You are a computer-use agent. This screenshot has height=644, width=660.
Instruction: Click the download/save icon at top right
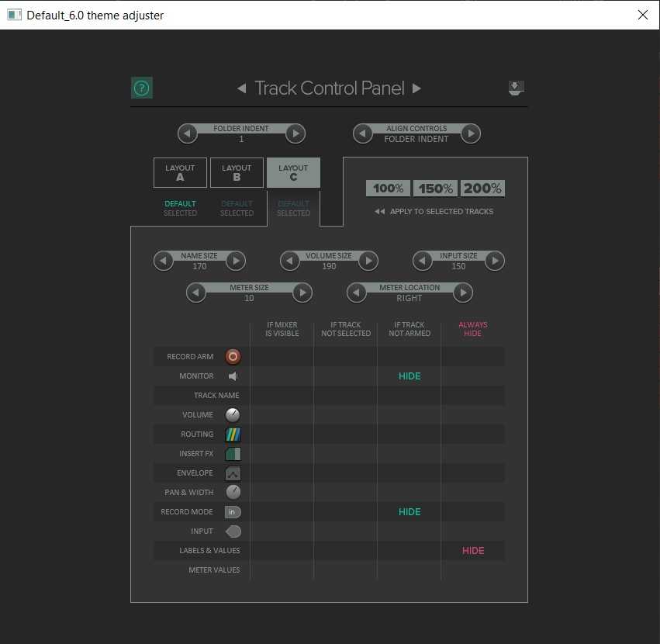pos(516,88)
